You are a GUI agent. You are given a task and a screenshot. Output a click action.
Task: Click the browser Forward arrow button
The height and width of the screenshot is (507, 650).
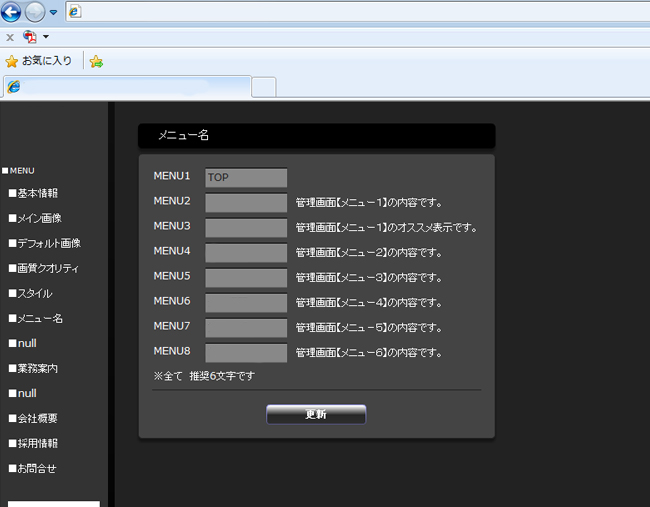click(36, 12)
